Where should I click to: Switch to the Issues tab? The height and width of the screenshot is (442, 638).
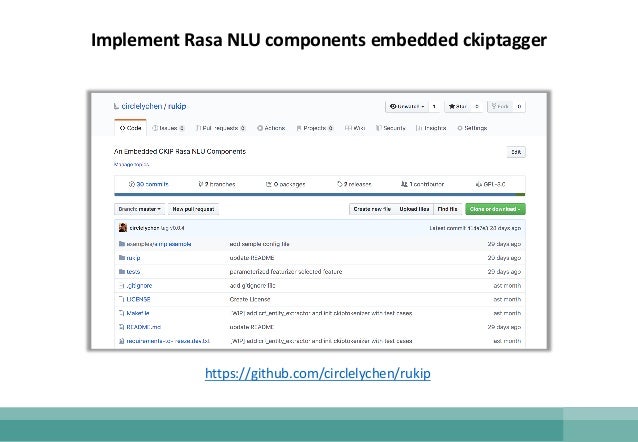[x=168, y=128]
